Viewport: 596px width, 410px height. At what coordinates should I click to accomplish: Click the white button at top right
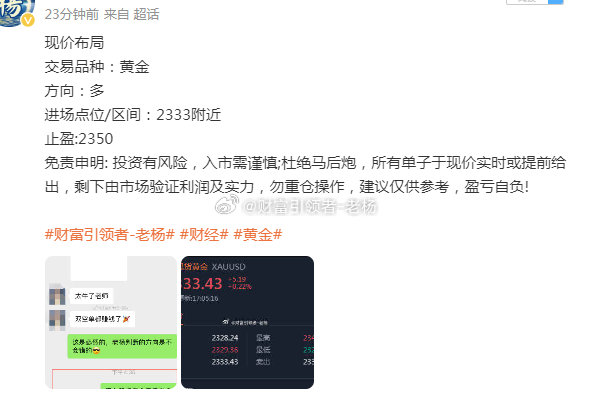[x=527, y=2]
